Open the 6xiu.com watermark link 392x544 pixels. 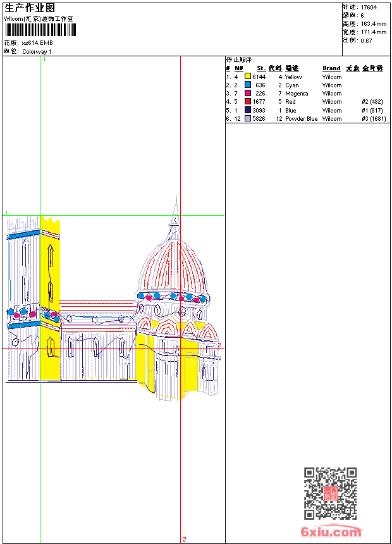pos(331,532)
